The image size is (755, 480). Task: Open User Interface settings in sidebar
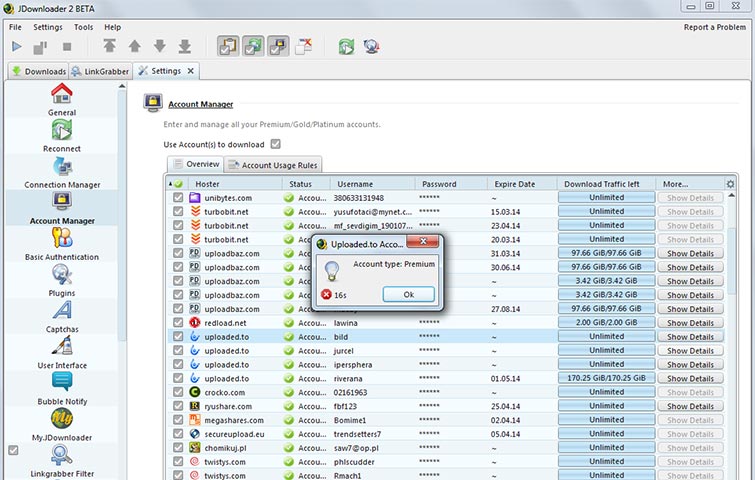pyautogui.click(x=62, y=352)
